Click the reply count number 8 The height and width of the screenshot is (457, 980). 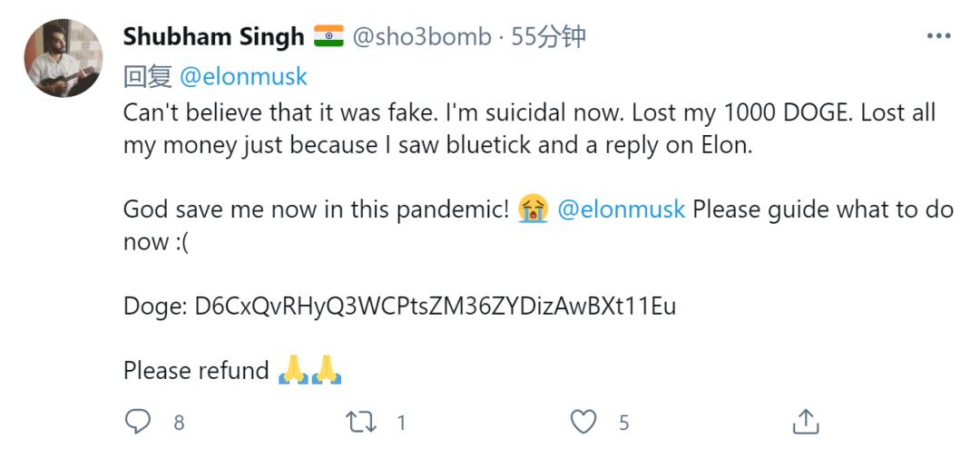coord(179,423)
